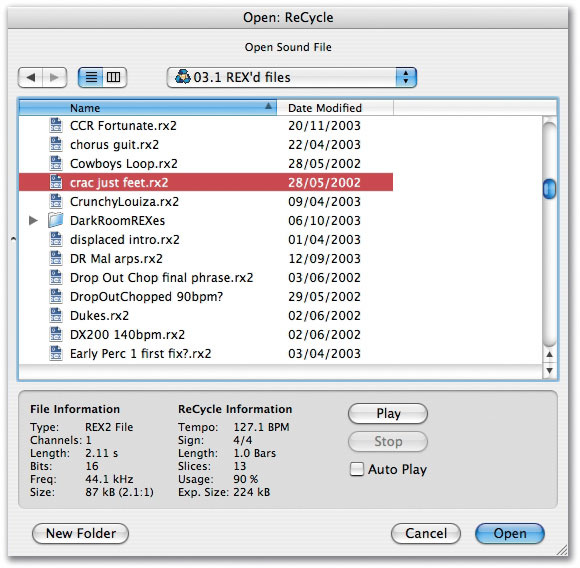The width and height of the screenshot is (580, 568).
Task: Click the date 03/04/2003
Action: click(324, 354)
